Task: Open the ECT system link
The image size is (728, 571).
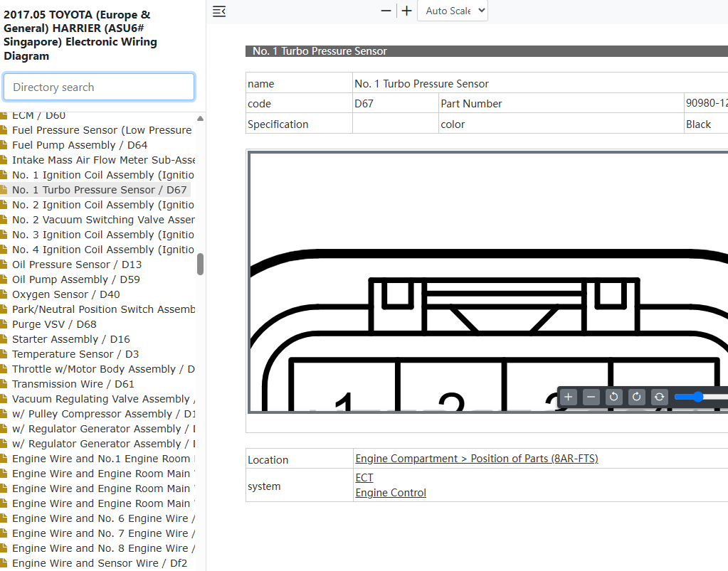Action: (x=364, y=478)
